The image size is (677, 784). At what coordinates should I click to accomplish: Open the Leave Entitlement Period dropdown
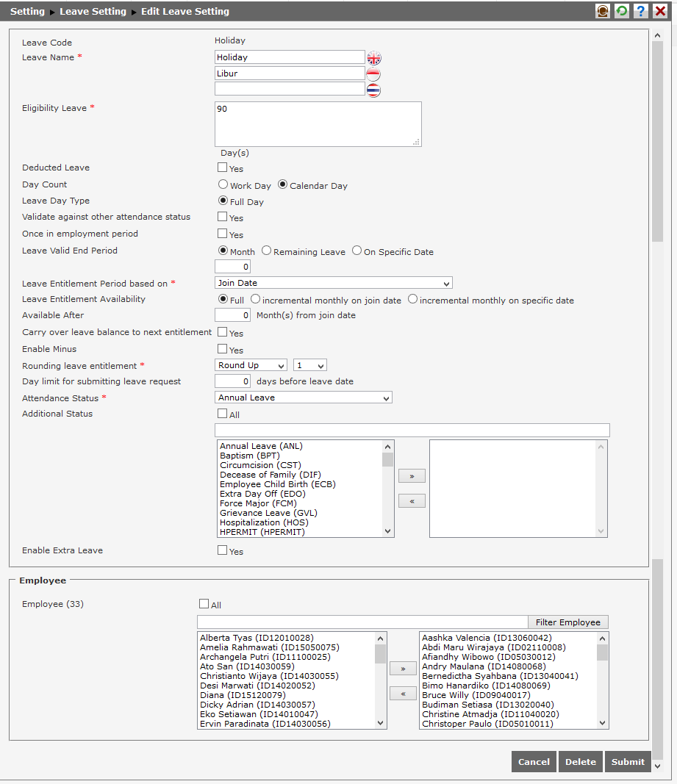[x=333, y=283]
